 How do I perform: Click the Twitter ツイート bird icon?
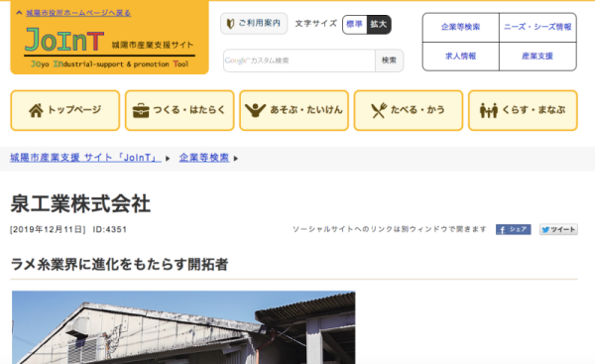coord(545,230)
